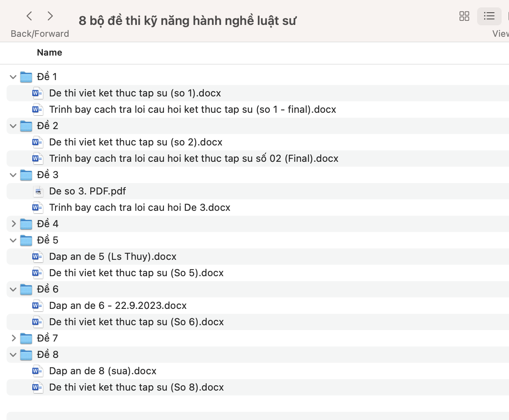Expand the Đề 7 folder

coord(13,338)
